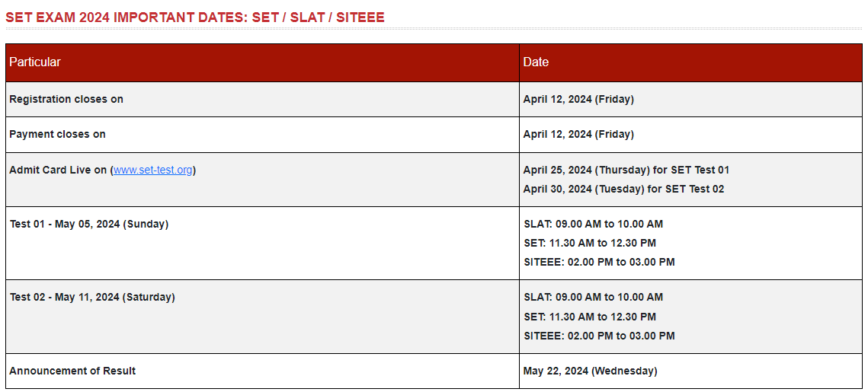868x392 pixels.
Task: Click Test 02 - May 11, 2024 cell
Action: click(x=92, y=297)
